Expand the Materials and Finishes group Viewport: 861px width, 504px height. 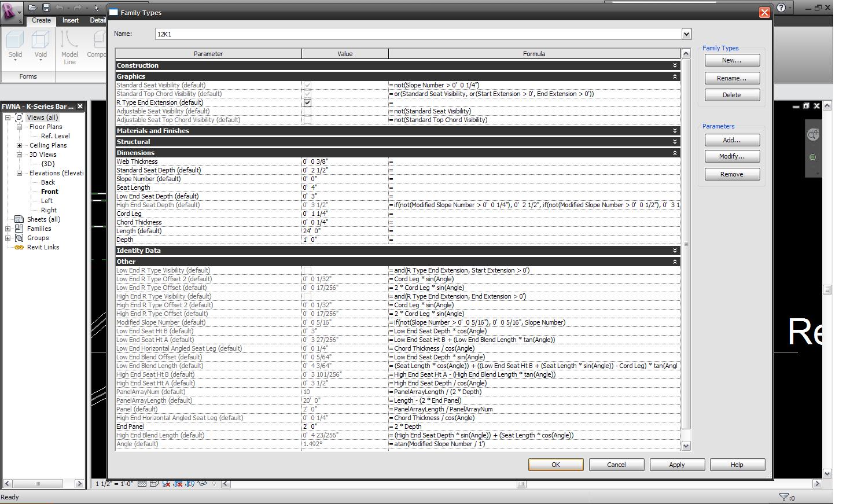point(675,131)
